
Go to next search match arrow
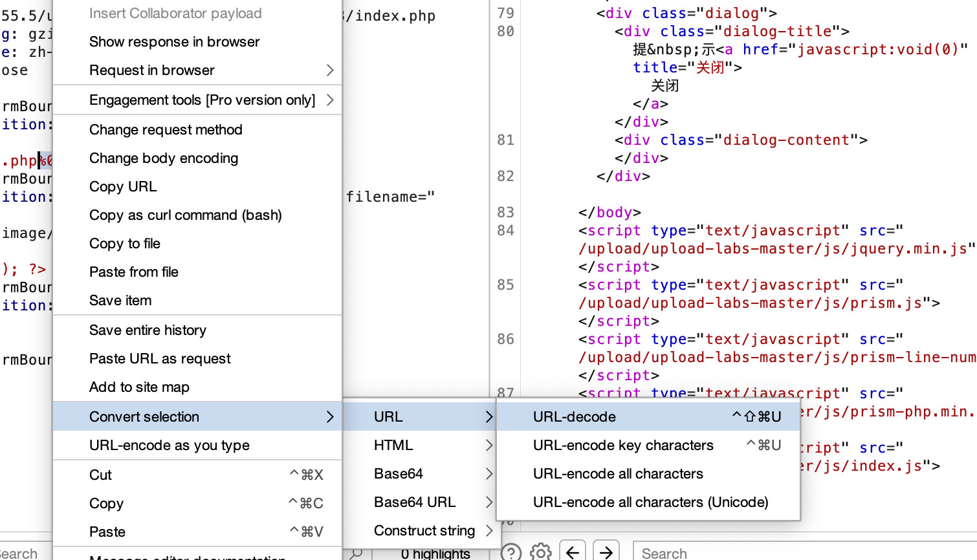[606, 552]
